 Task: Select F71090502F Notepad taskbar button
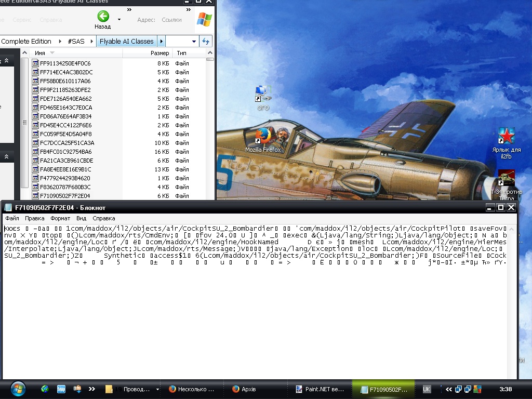(383, 389)
